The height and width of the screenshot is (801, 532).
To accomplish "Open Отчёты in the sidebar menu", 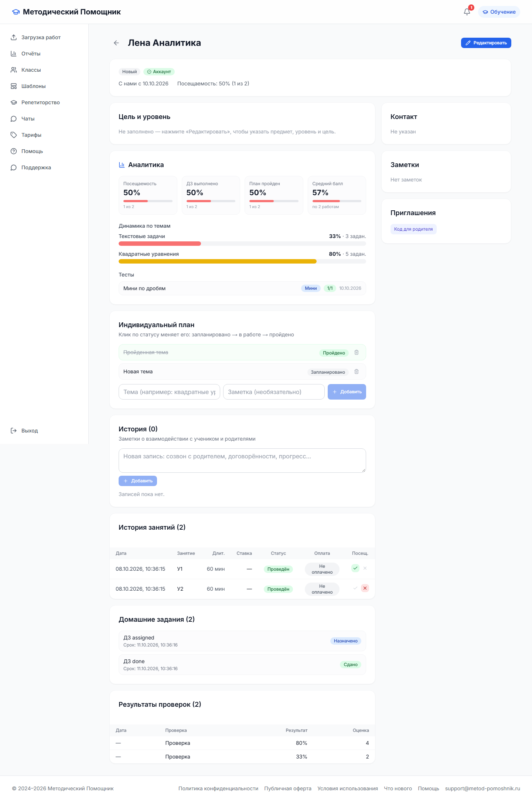I will pos(44,54).
